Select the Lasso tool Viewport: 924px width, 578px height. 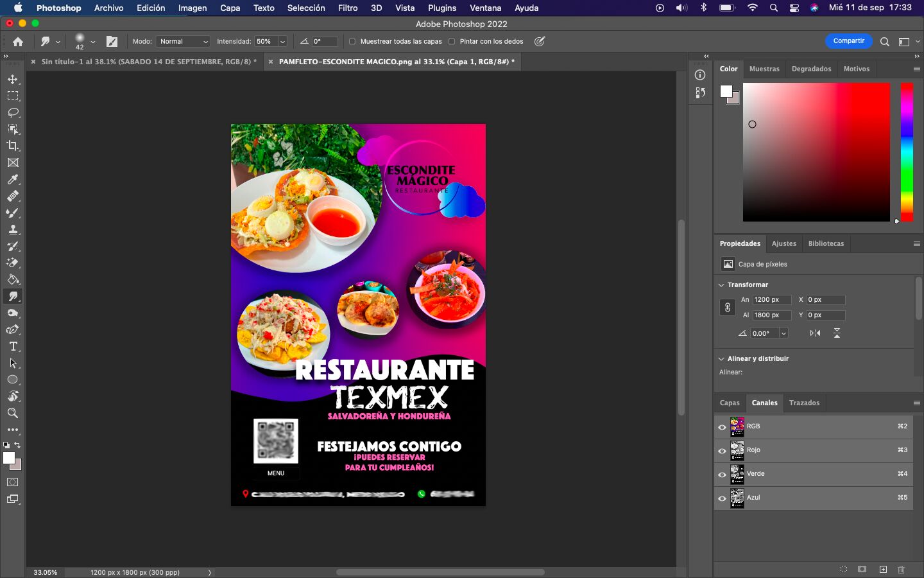13,112
